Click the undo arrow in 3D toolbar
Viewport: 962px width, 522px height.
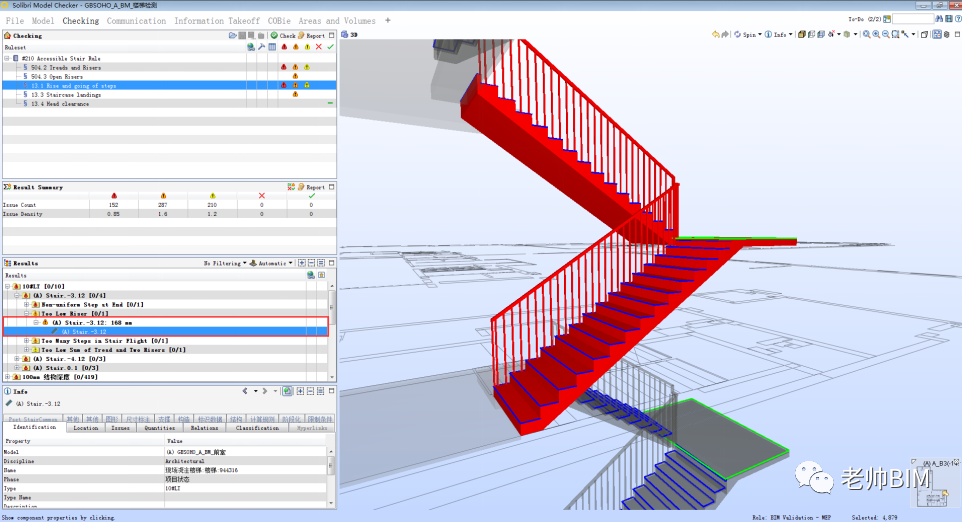pos(715,34)
